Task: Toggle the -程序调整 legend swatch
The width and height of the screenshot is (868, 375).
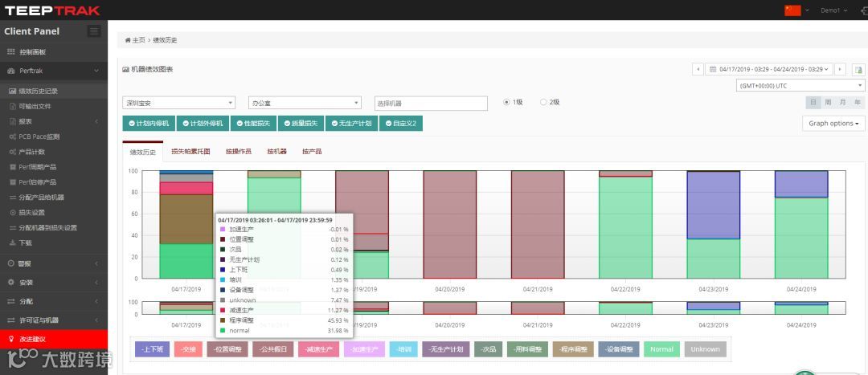Action: 573,349
